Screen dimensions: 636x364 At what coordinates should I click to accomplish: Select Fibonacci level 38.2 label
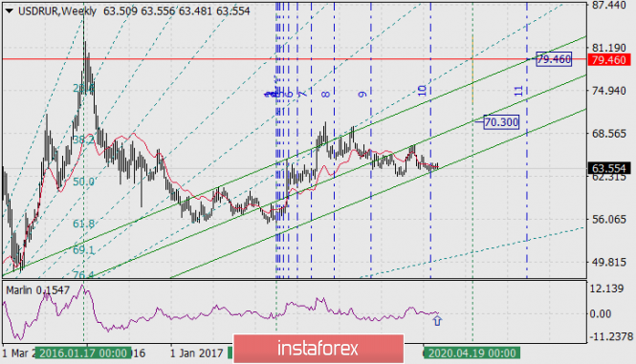(x=83, y=139)
